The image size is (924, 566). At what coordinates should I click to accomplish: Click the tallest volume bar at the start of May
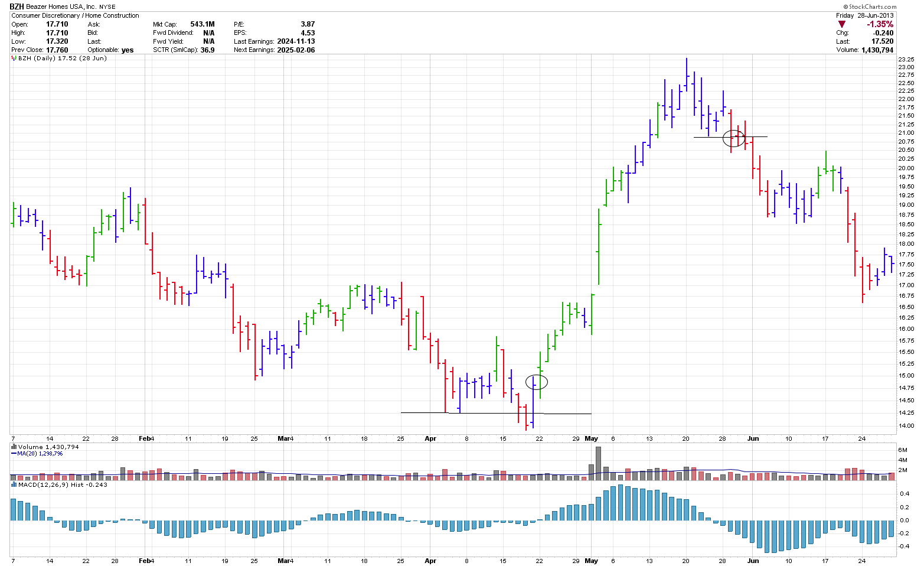point(598,463)
